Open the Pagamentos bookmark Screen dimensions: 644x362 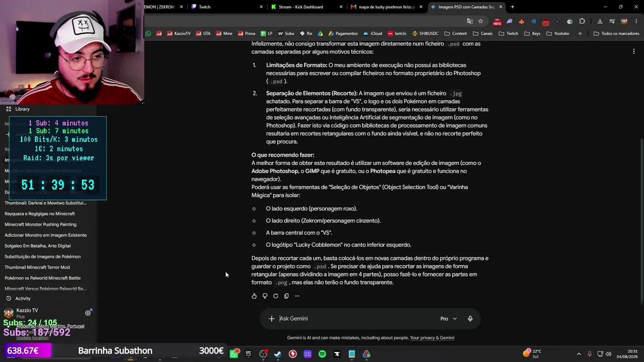point(343,34)
